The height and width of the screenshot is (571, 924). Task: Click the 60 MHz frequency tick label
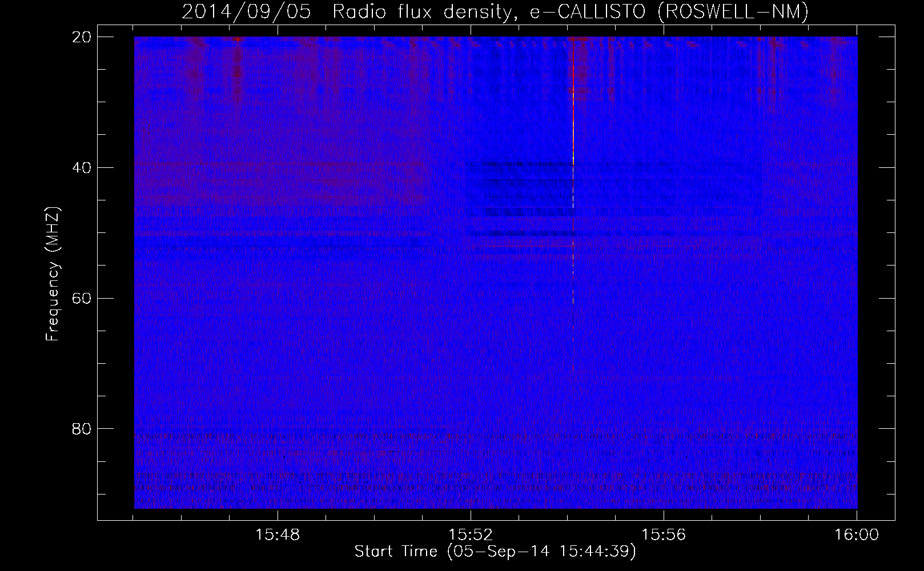click(x=82, y=298)
